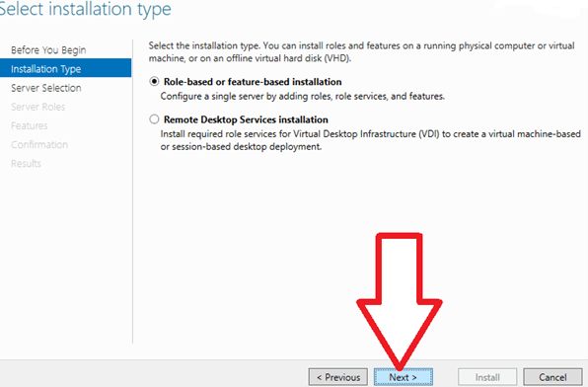
Task: Click the 'Select installation type' heading
Action: tap(85, 9)
